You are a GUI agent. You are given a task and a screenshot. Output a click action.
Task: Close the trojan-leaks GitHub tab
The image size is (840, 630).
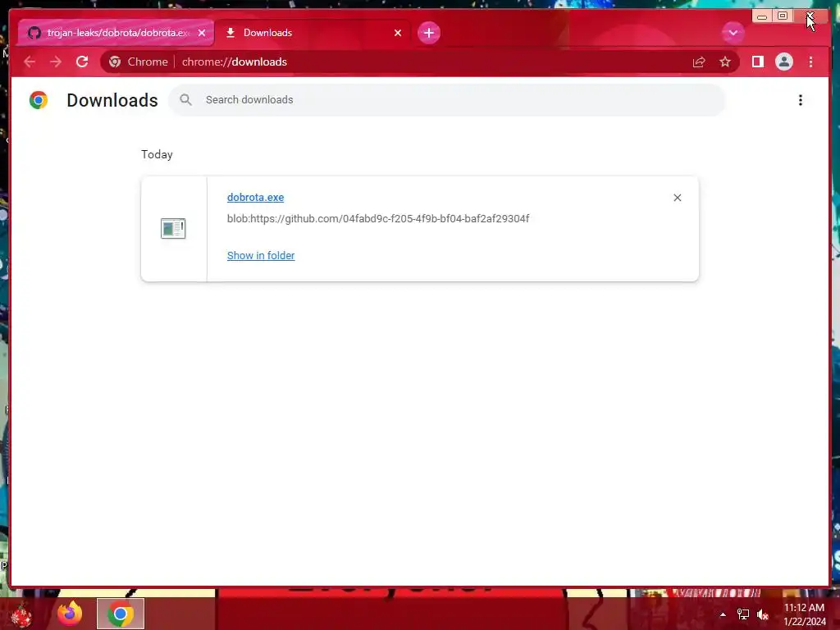(202, 33)
